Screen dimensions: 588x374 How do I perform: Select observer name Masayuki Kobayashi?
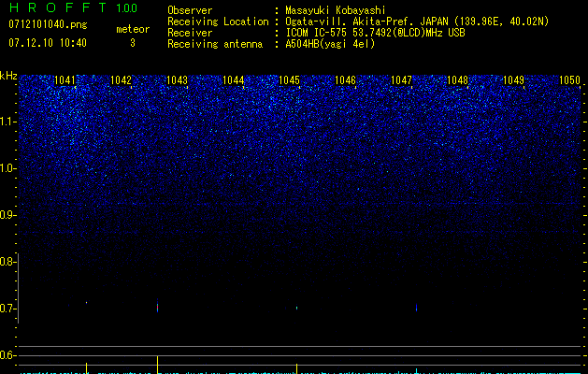click(336, 10)
